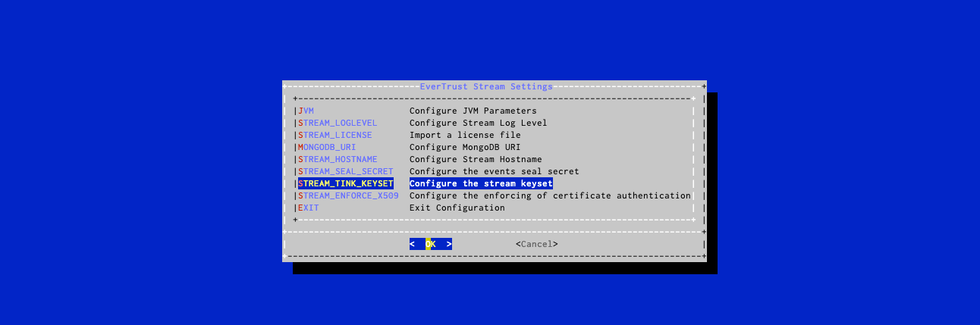Click 'Configure Stream Log Level' description
Image resolution: width=980 pixels, height=325 pixels.
(479, 123)
